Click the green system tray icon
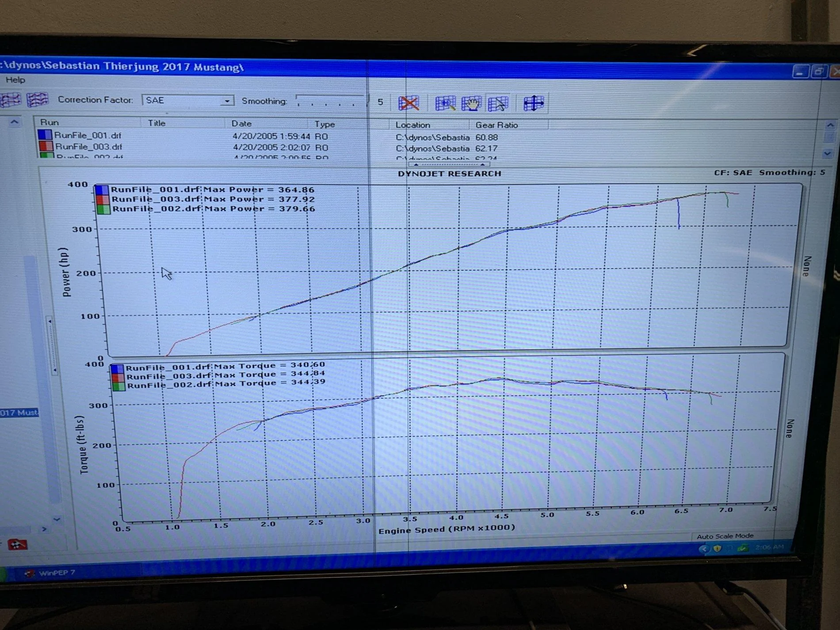This screenshot has height=630, width=840. (742, 548)
